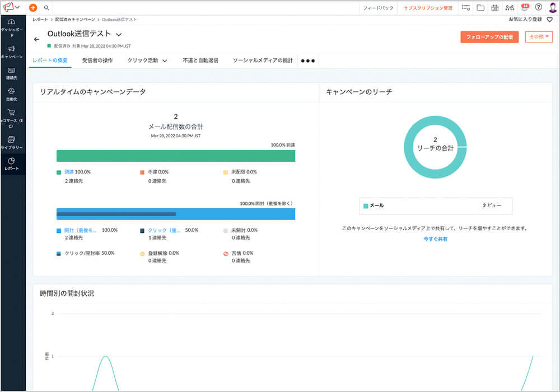Image resolution: width=560 pixels, height=392 pixels.
Task: Click the フィードバック button
Action: tap(378, 7)
